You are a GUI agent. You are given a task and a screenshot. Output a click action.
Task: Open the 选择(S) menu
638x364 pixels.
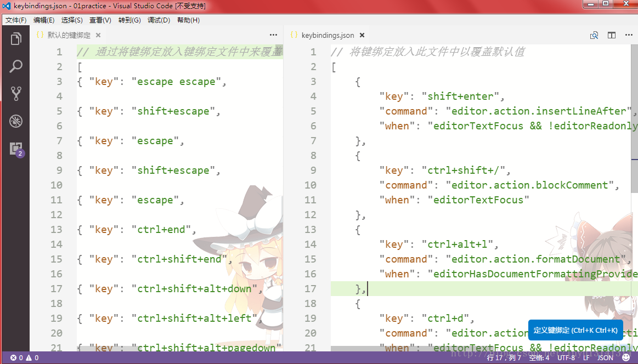point(72,20)
